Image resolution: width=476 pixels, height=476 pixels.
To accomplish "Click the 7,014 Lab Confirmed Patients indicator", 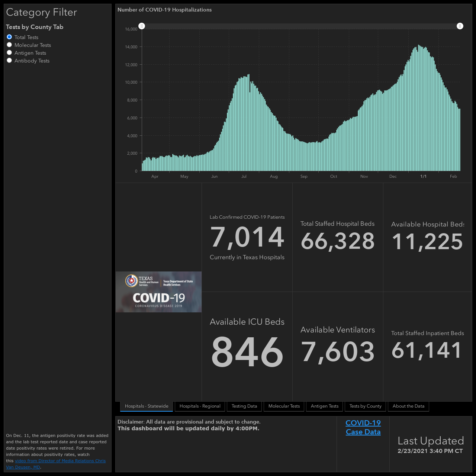I will (247, 237).
